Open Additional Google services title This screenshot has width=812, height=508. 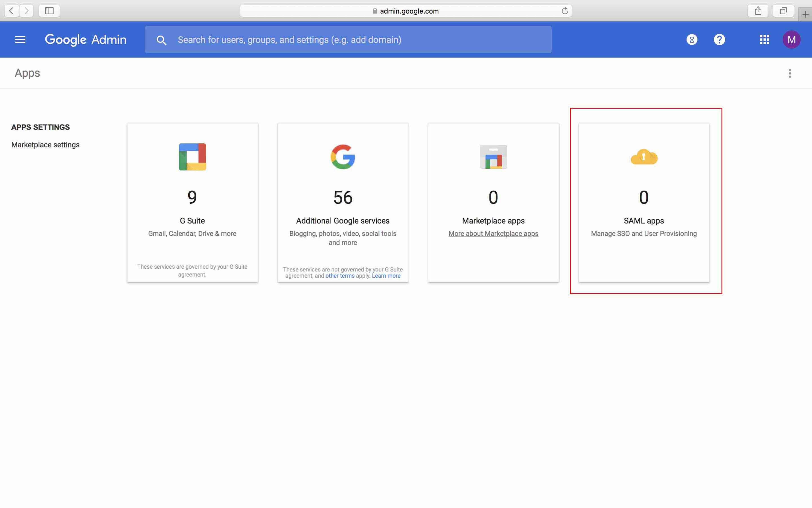coord(343,221)
